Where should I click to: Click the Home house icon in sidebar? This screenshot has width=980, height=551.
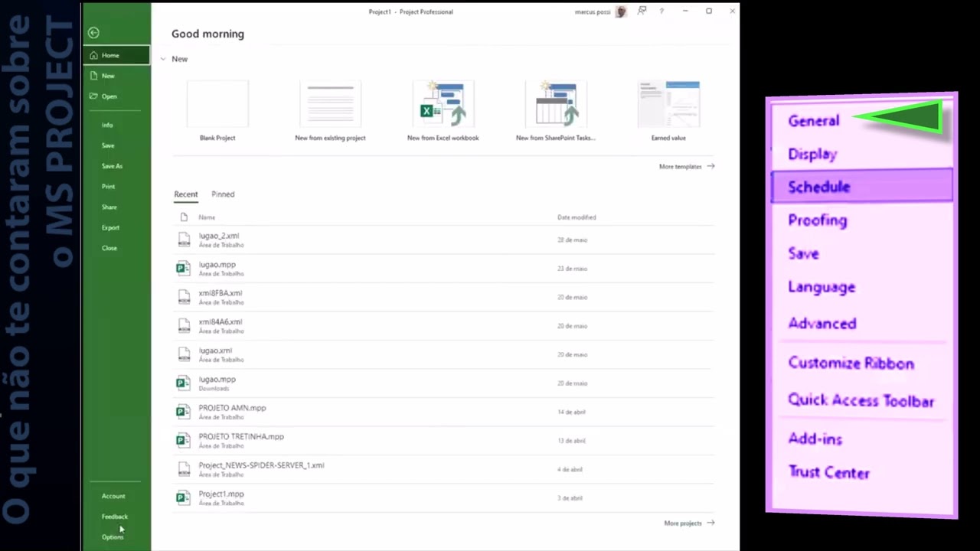pos(93,55)
